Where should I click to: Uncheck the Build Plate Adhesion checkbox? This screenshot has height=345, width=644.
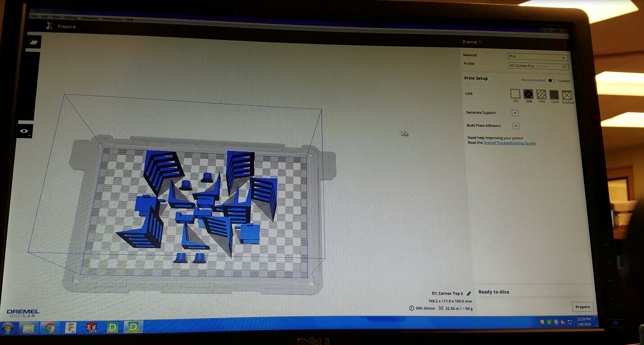click(516, 126)
